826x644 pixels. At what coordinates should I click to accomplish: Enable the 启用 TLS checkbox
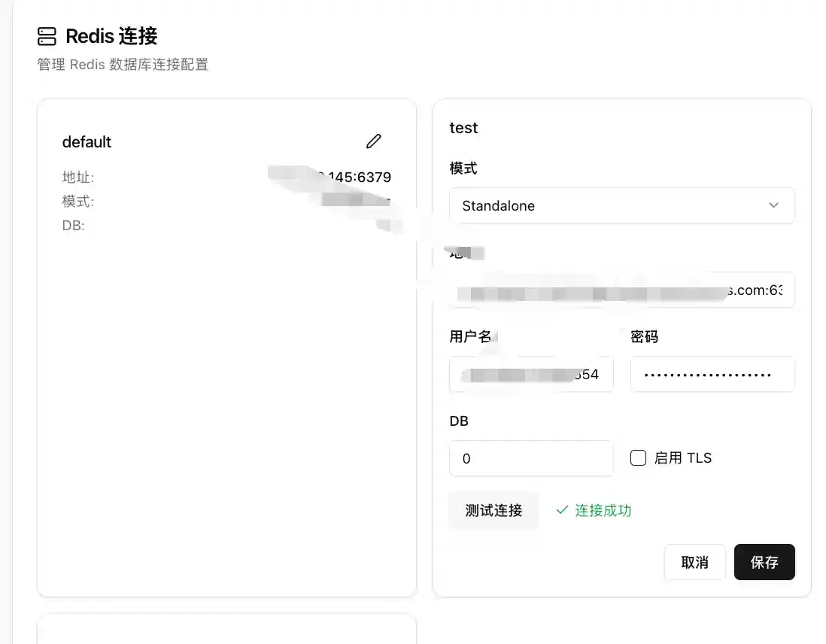(x=638, y=457)
